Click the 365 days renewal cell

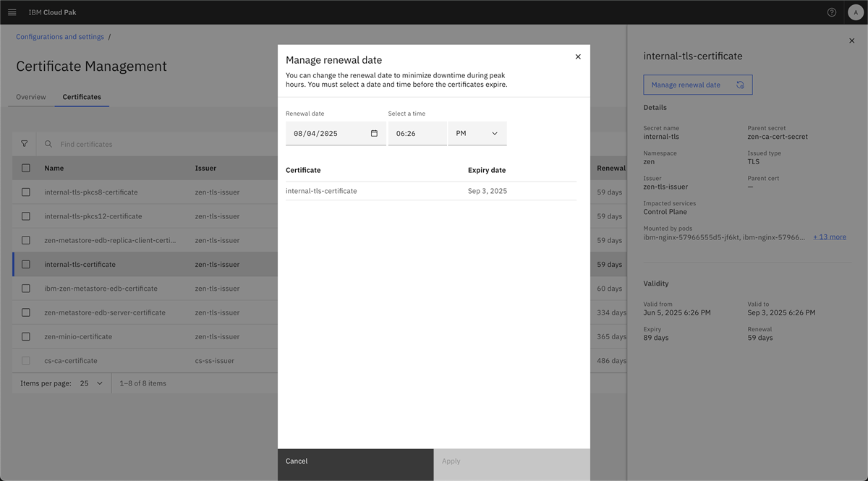(x=612, y=336)
